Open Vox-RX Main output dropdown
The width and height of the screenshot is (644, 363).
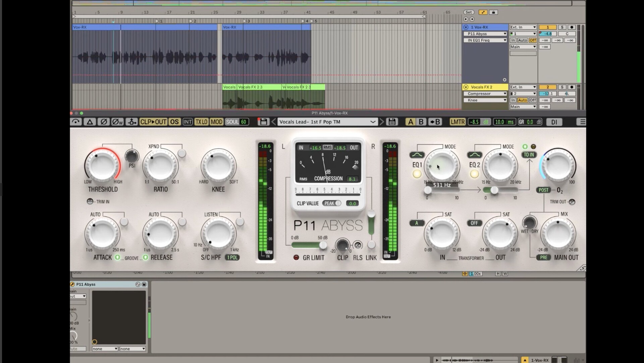(523, 47)
